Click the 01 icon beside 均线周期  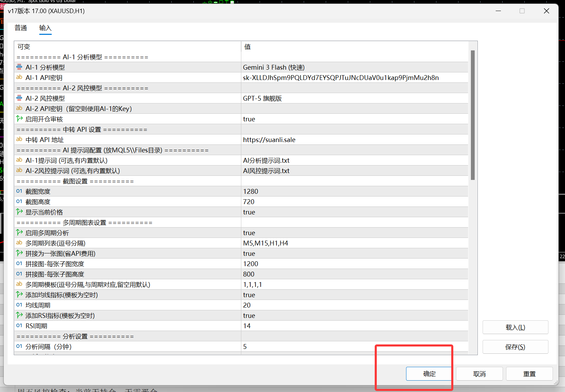19,305
